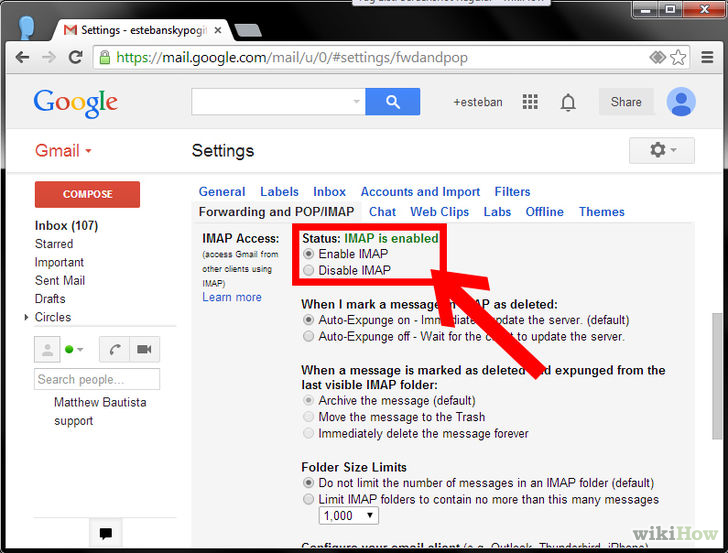Open the Drafts folder
Image resolution: width=728 pixels, height=553 pixels.
pyautogui.click(x=50, y=299)
